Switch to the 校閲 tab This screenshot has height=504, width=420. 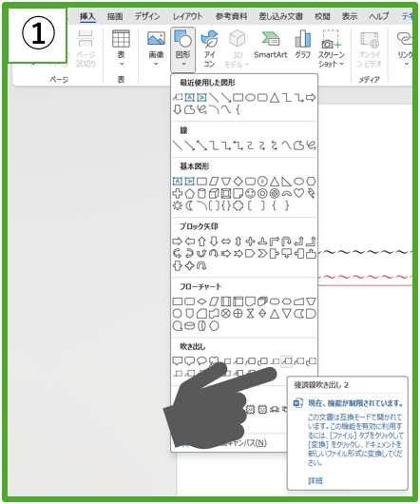pyautogui.click(x=322, y=16)
